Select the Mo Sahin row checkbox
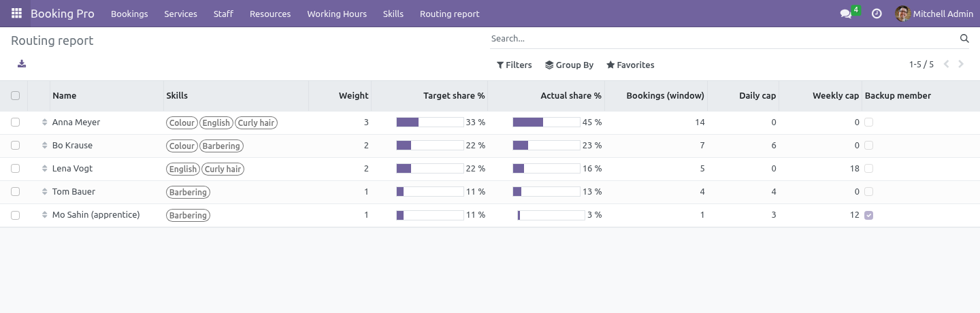Screen dimensions: 980x313 coord(15,215)
